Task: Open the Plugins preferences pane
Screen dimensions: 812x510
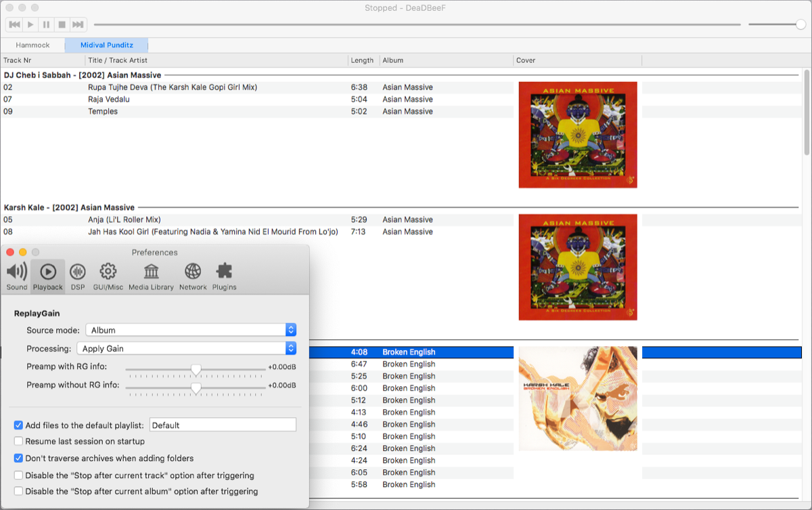Action: pyautogui.click(x=224, y=274)
